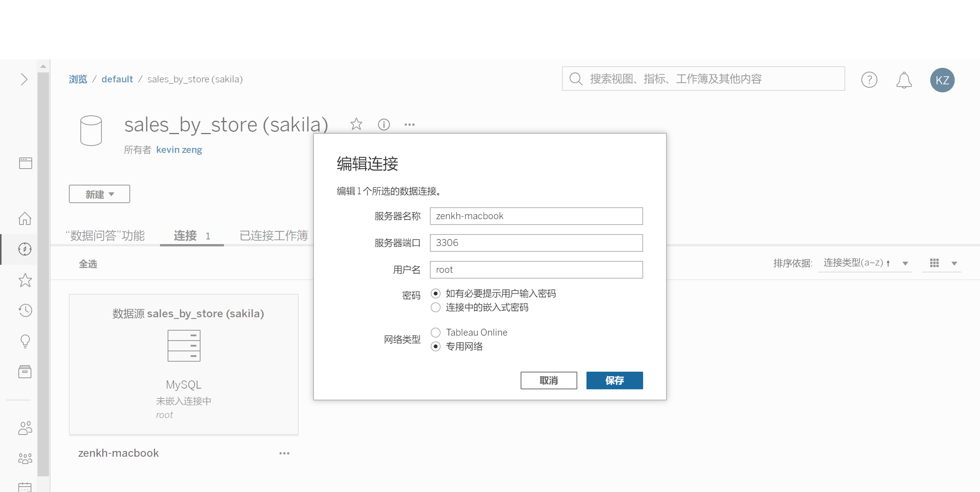Go to default project in breadcrumb
Image resolution: width=980 pixels, height=492 pixels.
pos(117,79)
